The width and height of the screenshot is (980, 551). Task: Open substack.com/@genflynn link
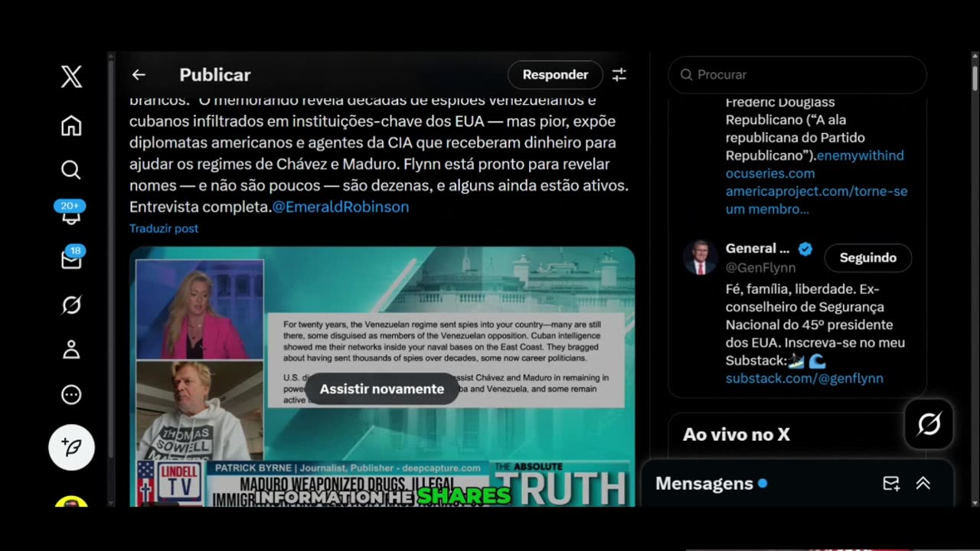(804, 378)
